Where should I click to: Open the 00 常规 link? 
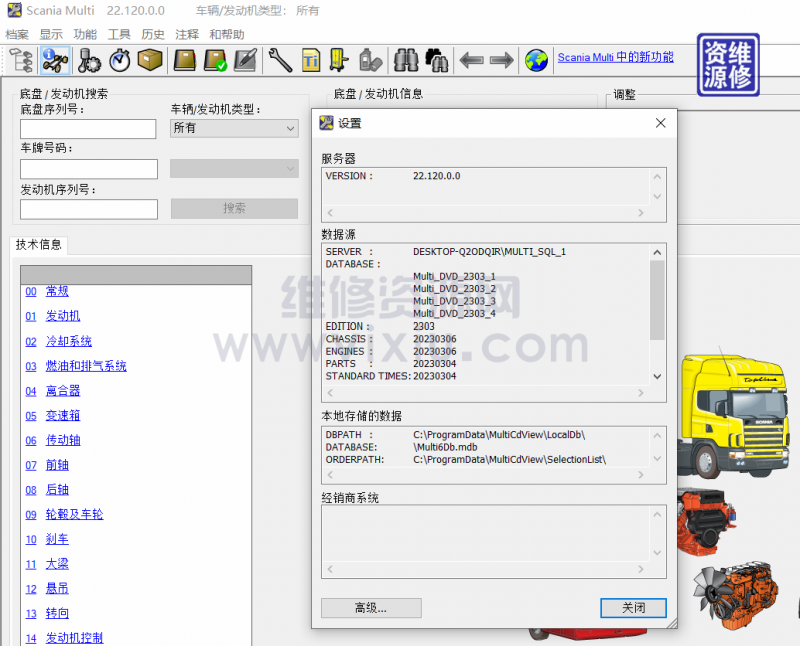[47, 291]
